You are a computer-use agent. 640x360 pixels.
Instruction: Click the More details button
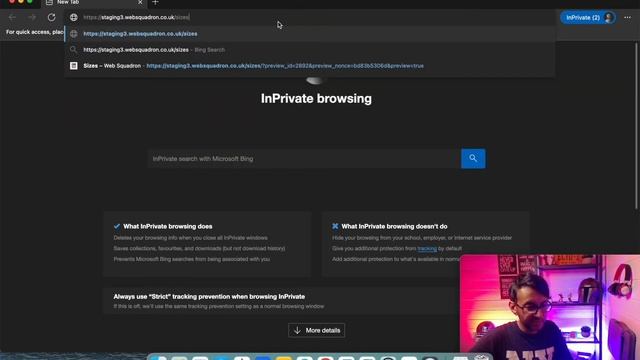(316, 330)
